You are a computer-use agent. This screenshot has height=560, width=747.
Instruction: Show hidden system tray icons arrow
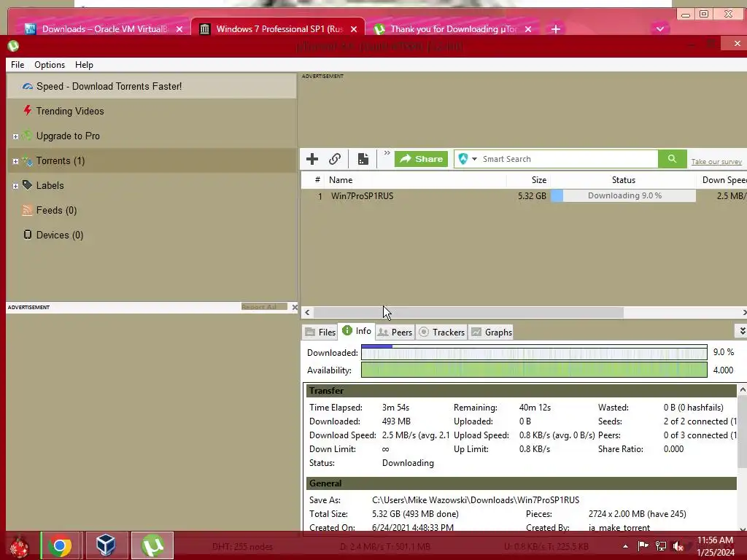click(x=625, y=546)
